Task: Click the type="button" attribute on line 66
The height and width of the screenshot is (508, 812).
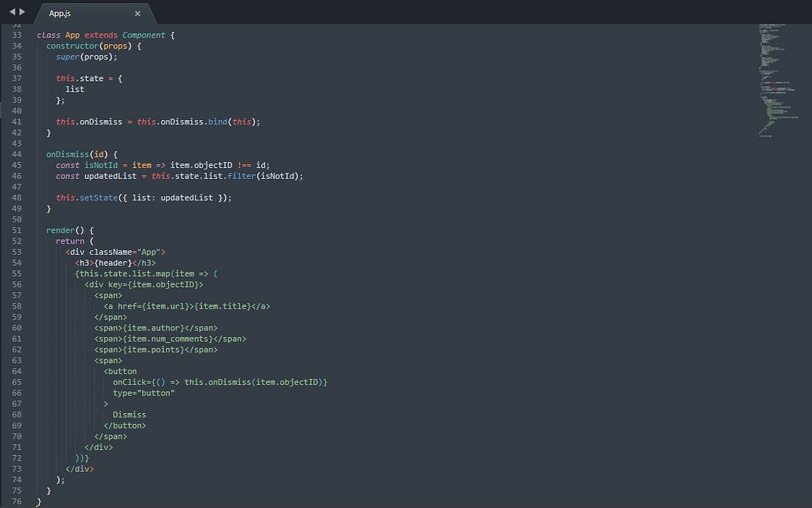Action: (x=143, y=392)
